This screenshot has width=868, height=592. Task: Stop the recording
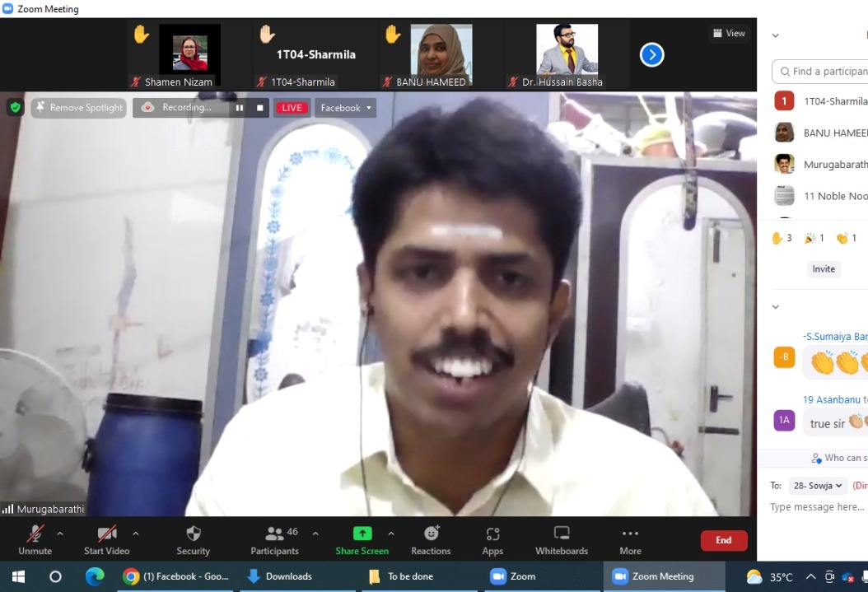coord(259,108)
